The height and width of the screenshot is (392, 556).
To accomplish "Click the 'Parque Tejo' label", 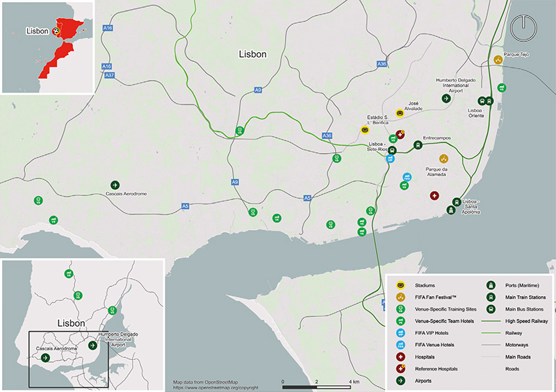I will coord(516,55).
